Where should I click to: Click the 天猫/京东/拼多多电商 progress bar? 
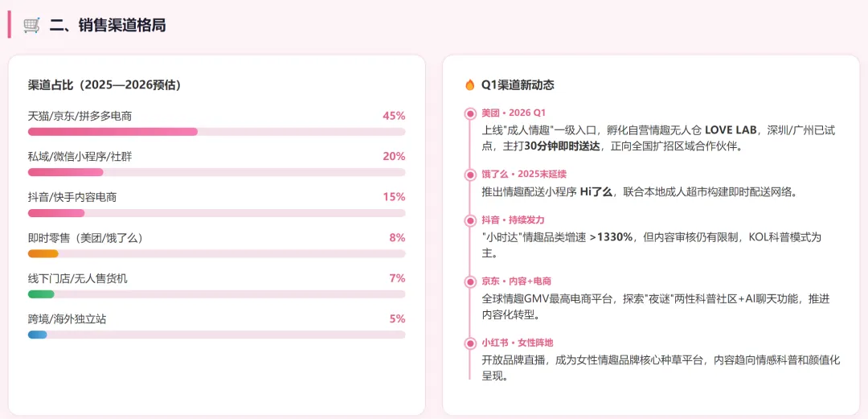point(113,132)
